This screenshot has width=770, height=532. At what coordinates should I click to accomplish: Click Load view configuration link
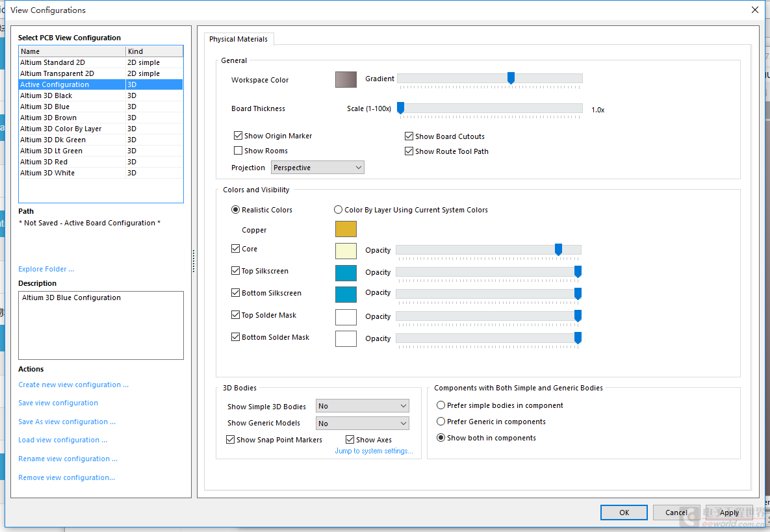click(63, 440)
